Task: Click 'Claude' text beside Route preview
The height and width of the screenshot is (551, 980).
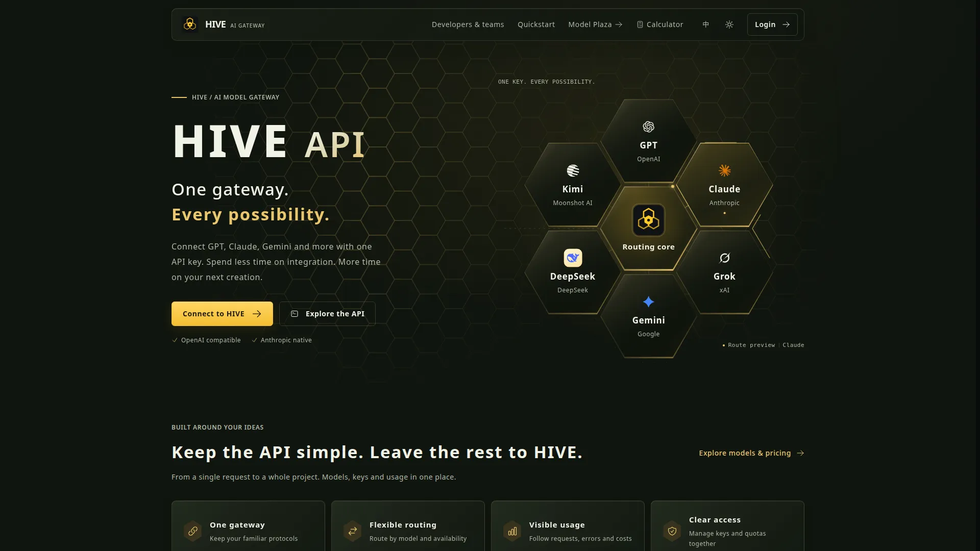Action: pyautogui.click(x=793, y=345)
